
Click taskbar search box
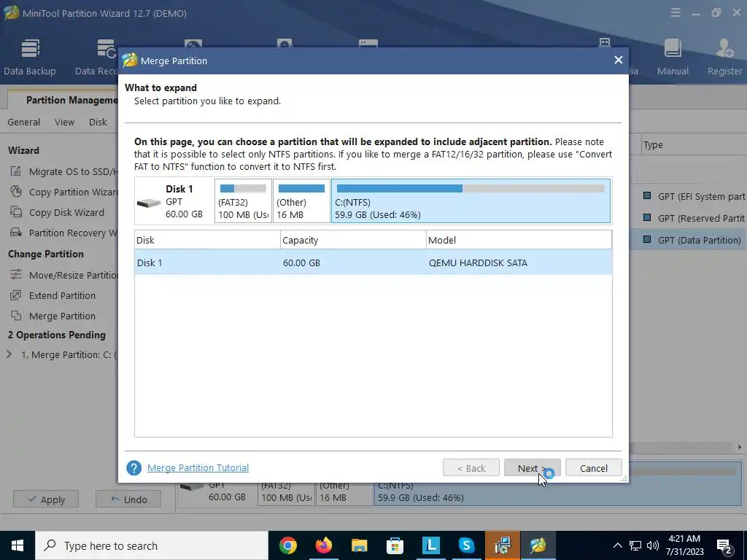[152, 545]
